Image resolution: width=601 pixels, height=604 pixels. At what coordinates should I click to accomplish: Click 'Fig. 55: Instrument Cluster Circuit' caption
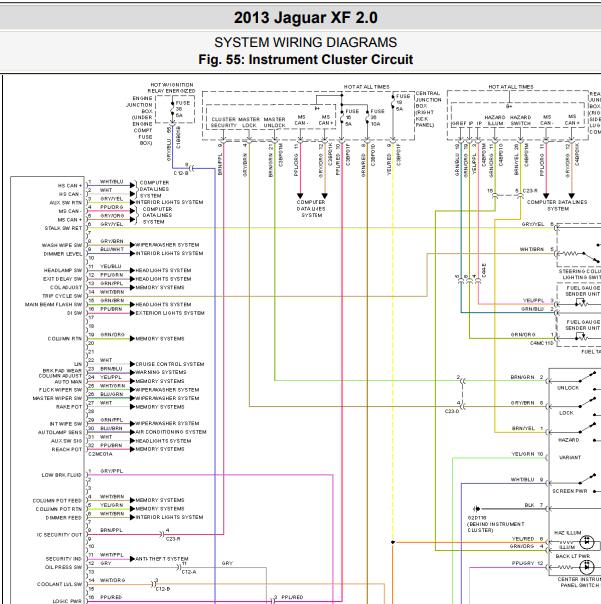coord(306,60)
